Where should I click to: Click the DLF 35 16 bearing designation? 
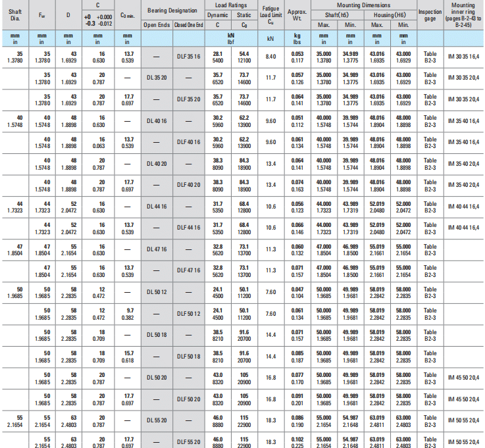[x=188, y=57]
